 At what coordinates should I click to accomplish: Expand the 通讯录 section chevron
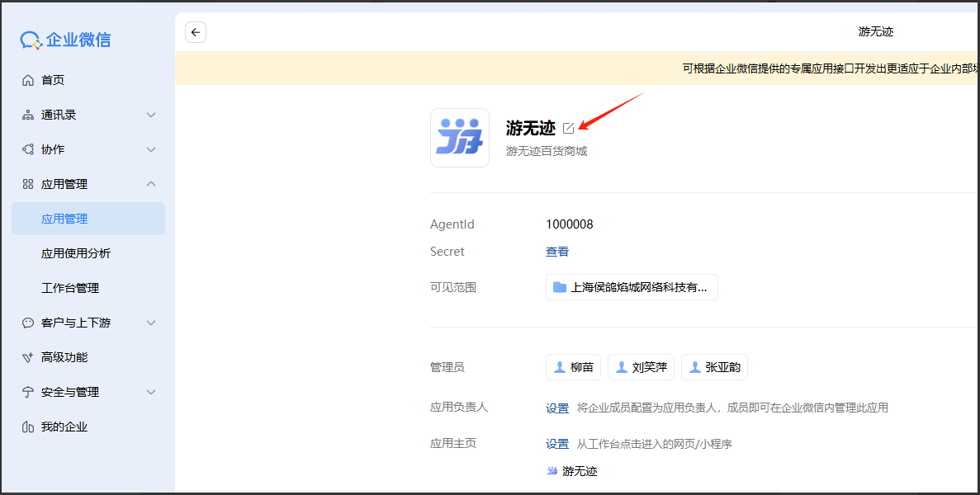click(x=151, y=115)
